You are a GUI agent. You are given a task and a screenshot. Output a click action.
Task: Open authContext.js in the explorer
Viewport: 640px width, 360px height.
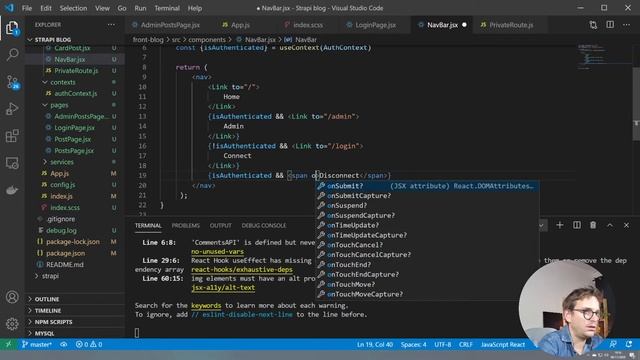click(x=76, y=93)
